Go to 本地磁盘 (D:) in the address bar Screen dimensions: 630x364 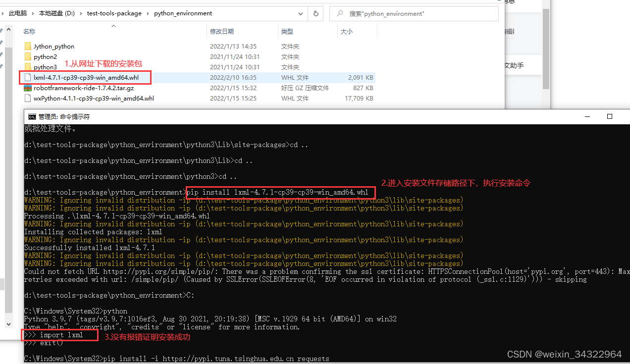point(57,14)
